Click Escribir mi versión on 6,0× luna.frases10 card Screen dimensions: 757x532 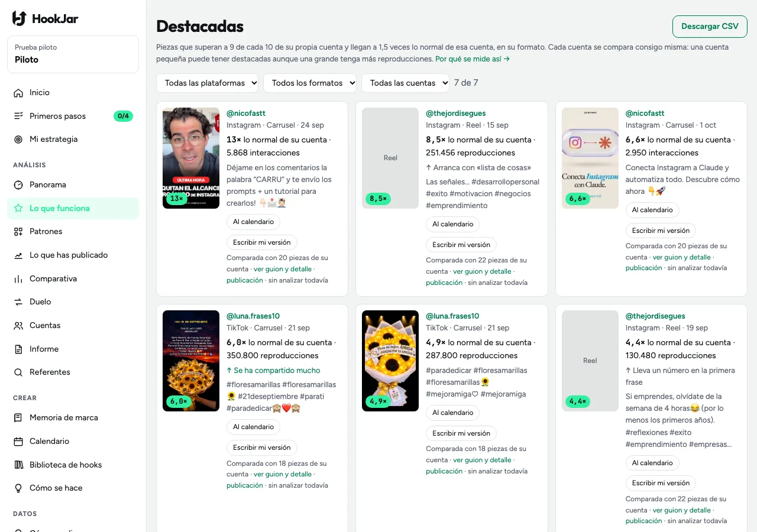262,447
